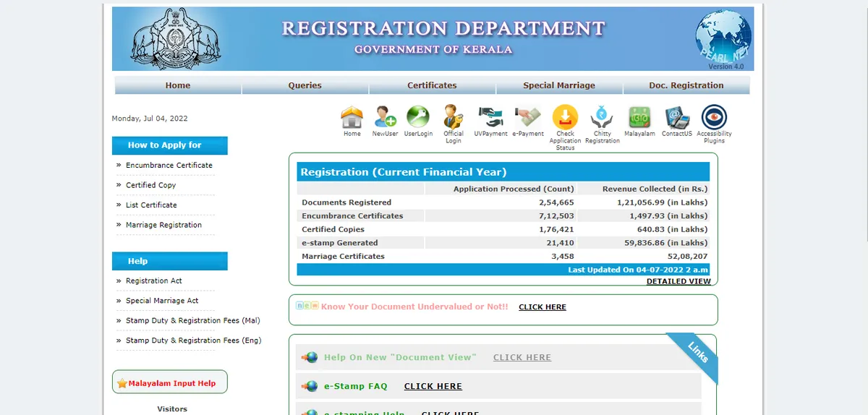The image size is (868, 415).
Task: Select the UVPayment handshake icon
Action: 490,117
